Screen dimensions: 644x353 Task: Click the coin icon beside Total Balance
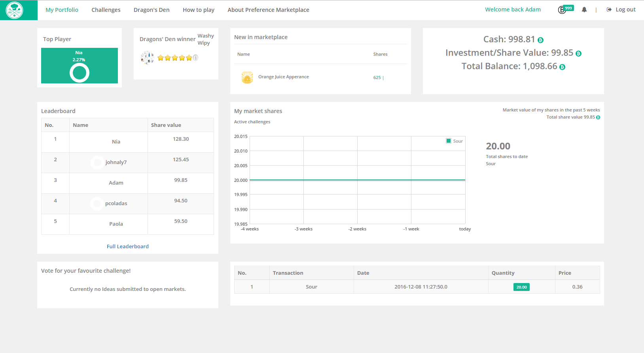pos(562,67)
